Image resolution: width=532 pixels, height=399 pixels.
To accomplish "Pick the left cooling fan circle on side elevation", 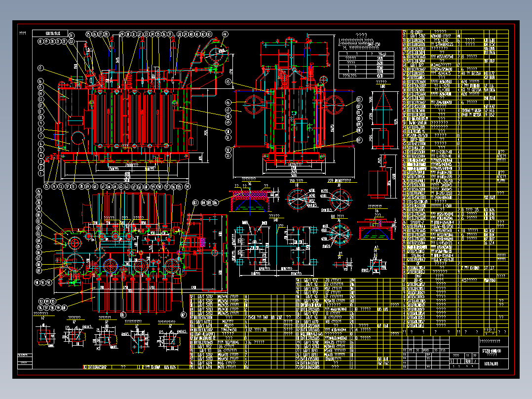I will tap(254, 105).
